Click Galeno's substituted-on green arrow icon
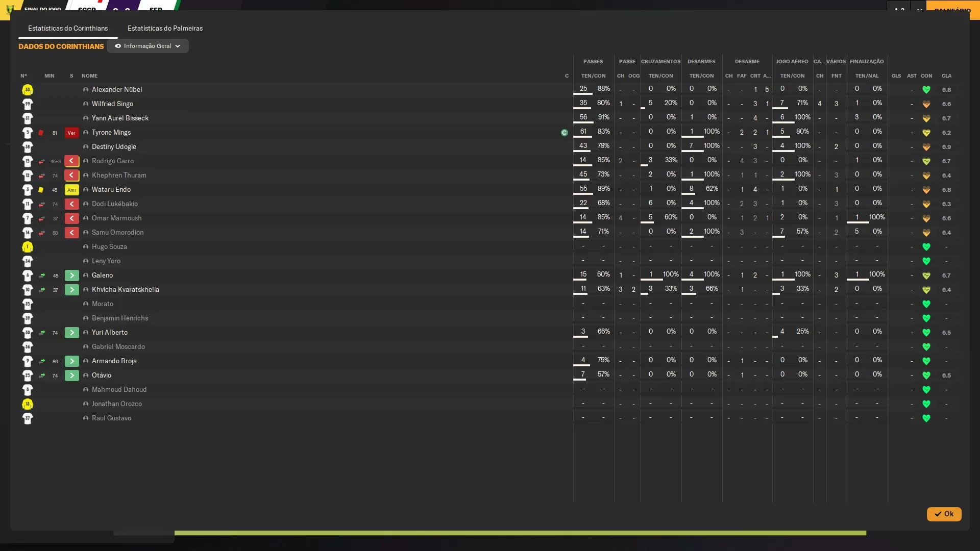This screenshot has width=980, height=551. (x=71, y=275)
